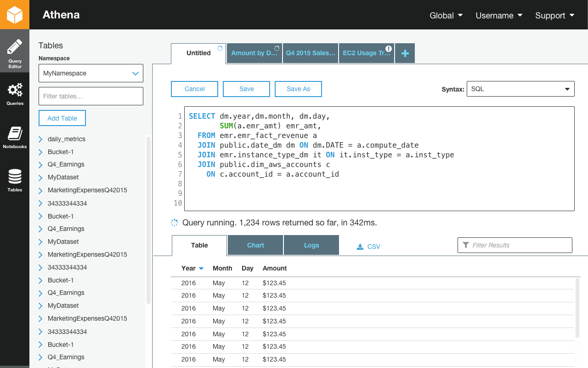Viewport: 588px width, 368px height.
Task: Click the JOIN public.date_dm editor line
Action: pos(308,145)
